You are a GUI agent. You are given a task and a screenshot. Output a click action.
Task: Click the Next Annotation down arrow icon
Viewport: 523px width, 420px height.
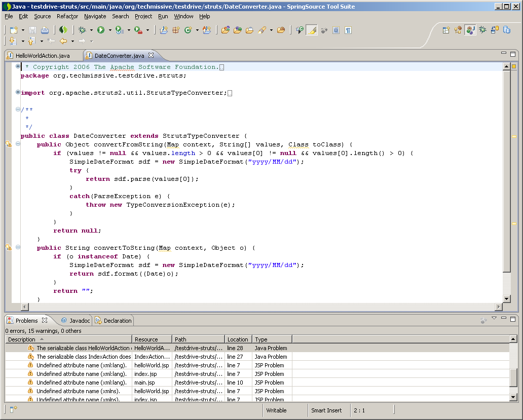(13, 41)
